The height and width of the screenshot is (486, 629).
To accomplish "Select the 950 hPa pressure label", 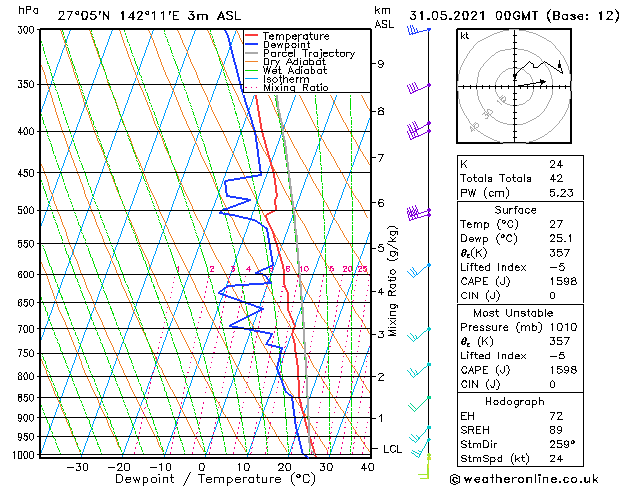I will click(x=28, y=437).
